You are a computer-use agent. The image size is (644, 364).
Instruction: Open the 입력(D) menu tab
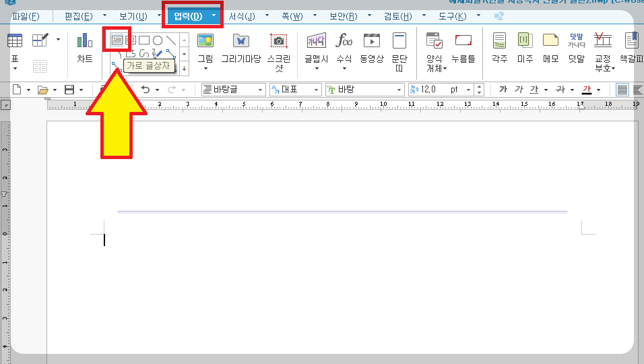(188, 16)
